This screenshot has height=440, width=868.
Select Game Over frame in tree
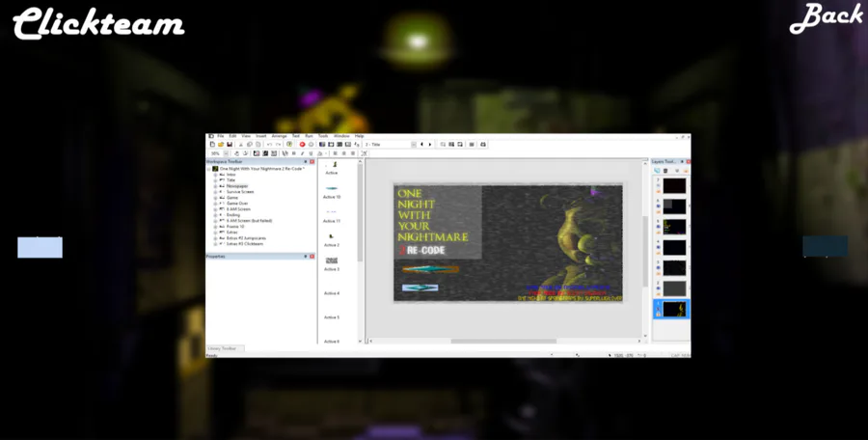tap(237, 204)
